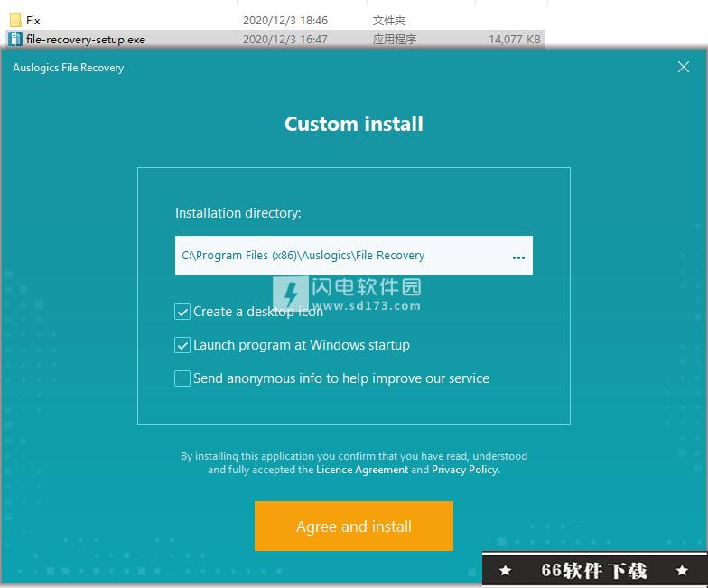Screen dimensions: 708x588
Task: Click the installation directory path field
Action: [x=354, y=255]
